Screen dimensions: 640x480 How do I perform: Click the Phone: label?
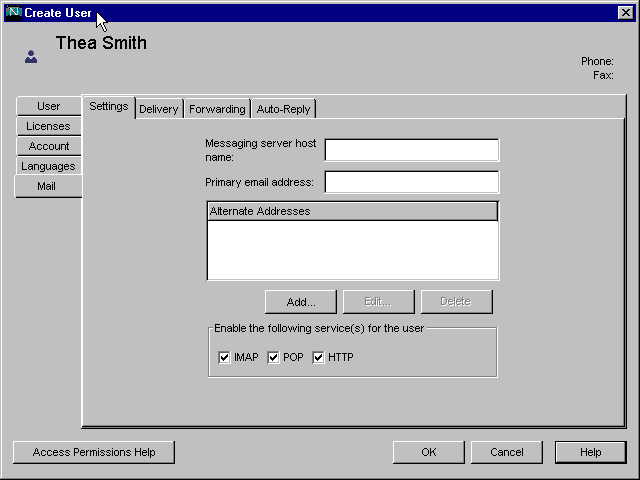597,61
